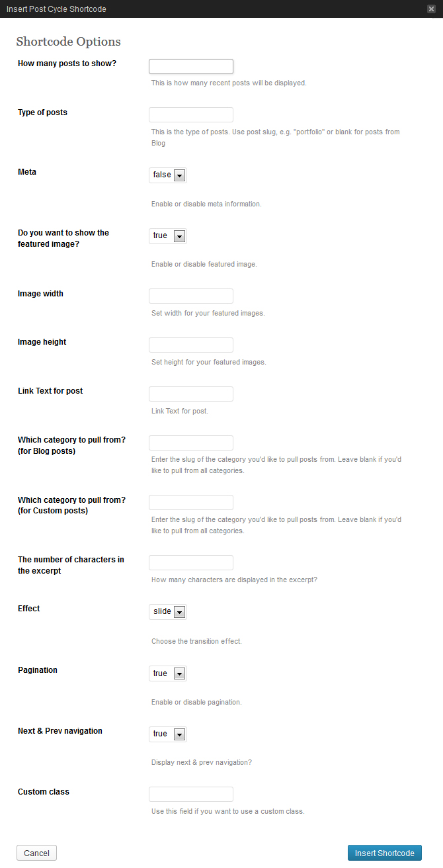Focus the How many posts to show field
This screenshot has height=868, width=443.
point(191,66)
